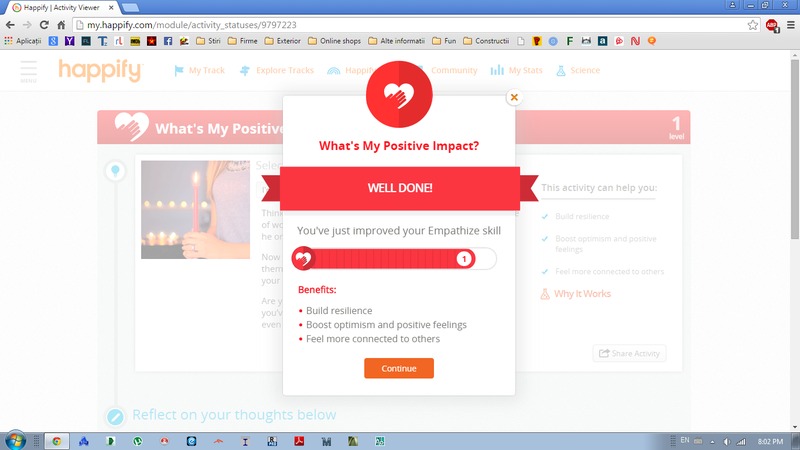Click the orange Continue button
The image size is (800, 450).
pyautogui.click(x=399, y=368)
